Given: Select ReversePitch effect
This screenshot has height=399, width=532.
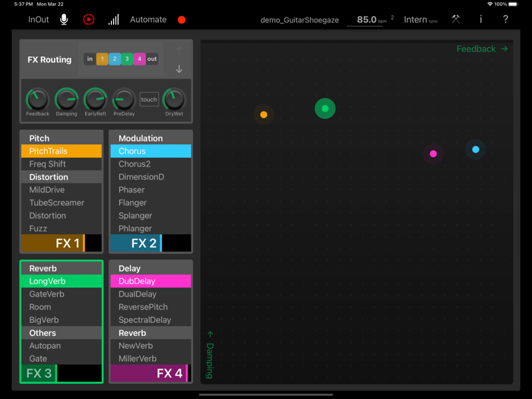Looking at the screenshot, I should pos(150,307).
